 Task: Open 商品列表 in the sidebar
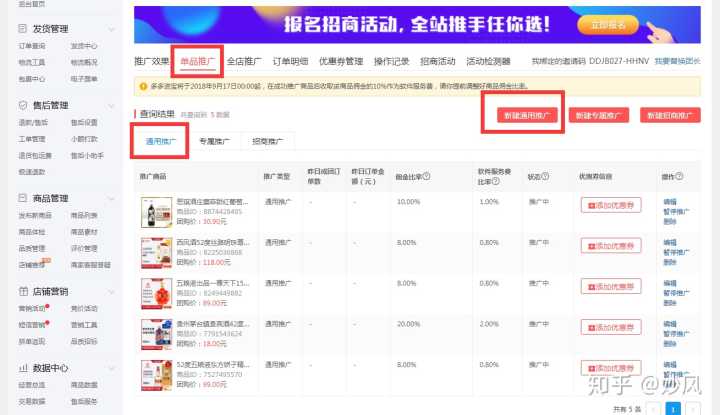(x=84, y=215)
